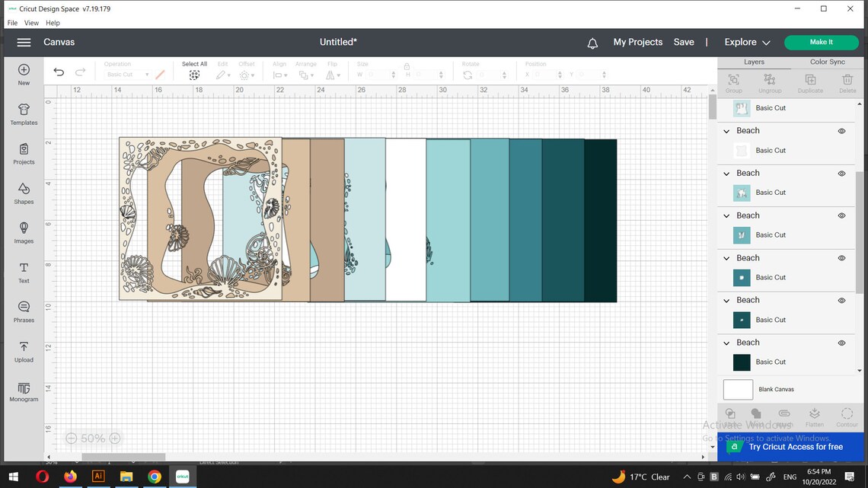Open the Explore dropdown
Viewport: 868px width, 488px height.
point(748,42)
